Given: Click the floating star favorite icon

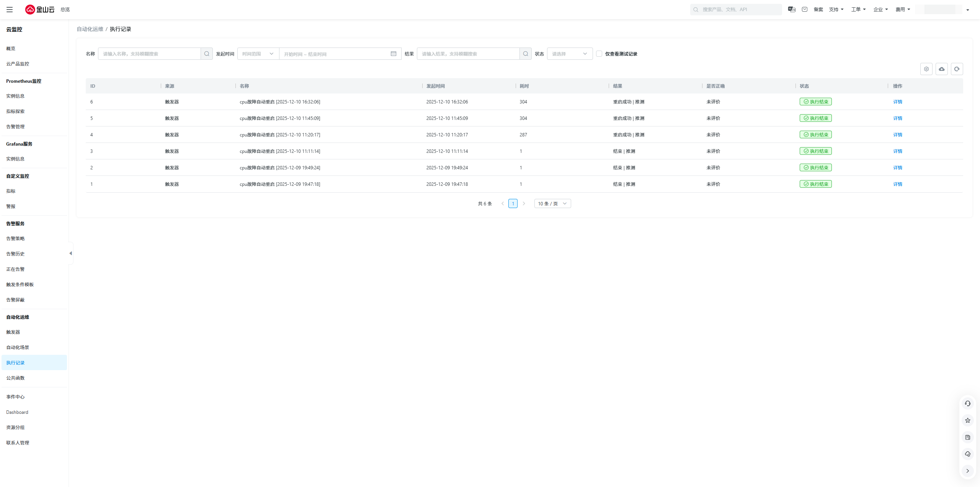Looking at the screenshot, I should (967, 420).
